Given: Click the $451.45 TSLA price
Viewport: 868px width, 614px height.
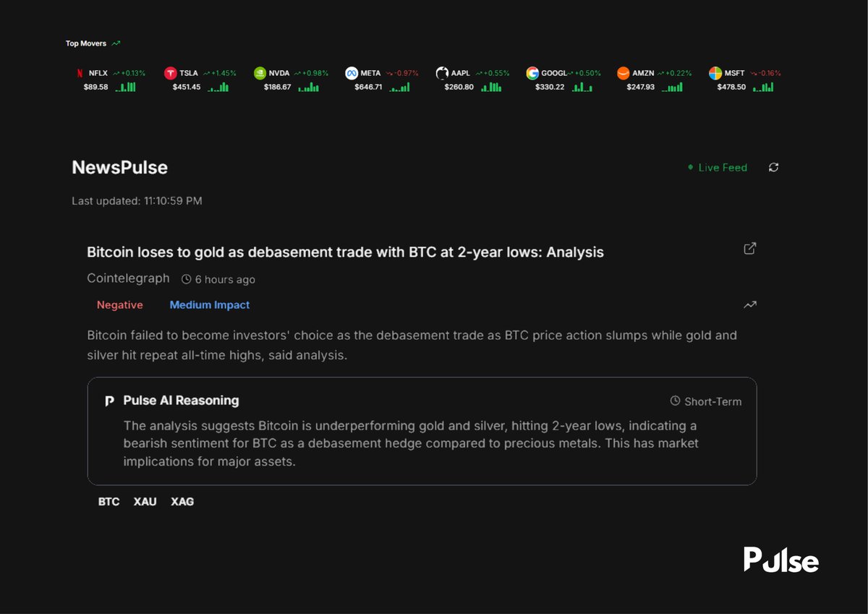Looking at the screenshot, I should [187, 87].
